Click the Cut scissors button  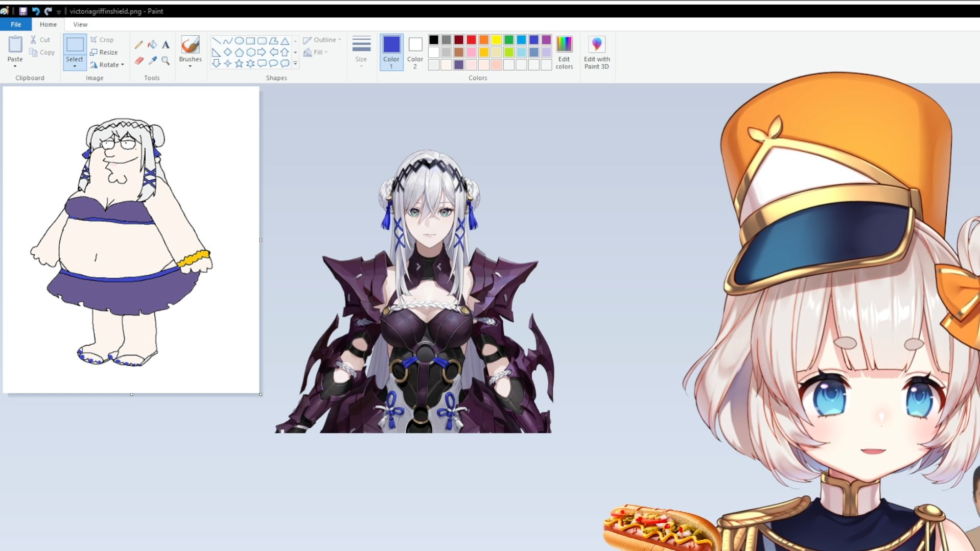click(40, 39)
